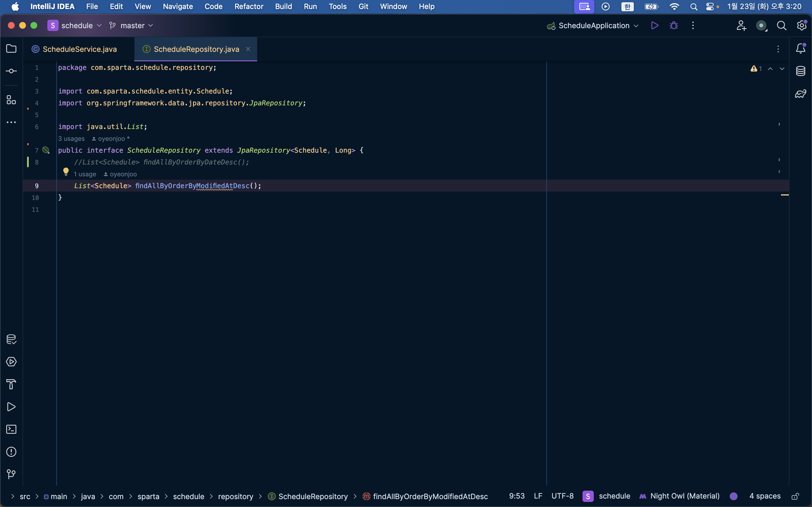Expand the ScheduleApplication run configuration dropdown

pos(593,25)
